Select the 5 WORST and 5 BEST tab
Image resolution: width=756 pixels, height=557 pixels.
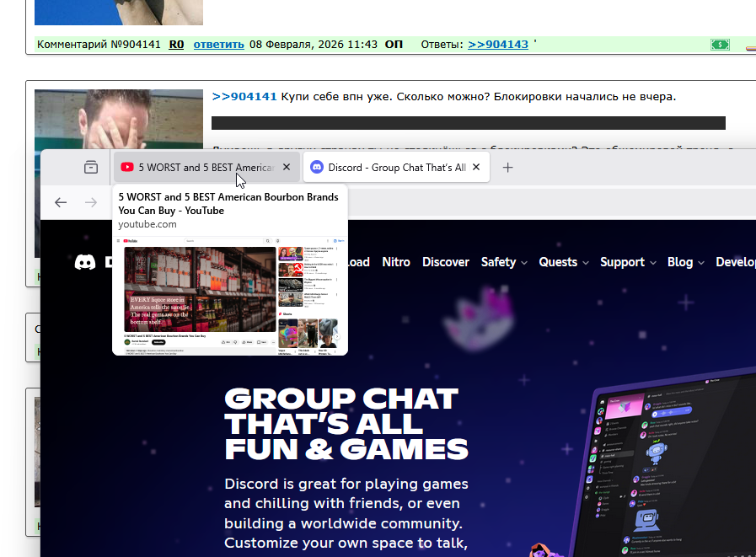(206, 168)
